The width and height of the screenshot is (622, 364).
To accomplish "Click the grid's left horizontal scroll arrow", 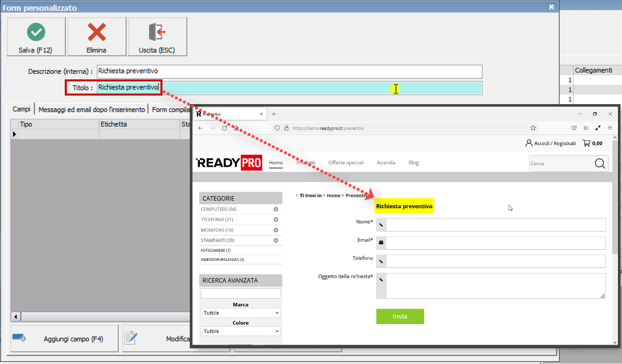I will [x=16, y=317].
